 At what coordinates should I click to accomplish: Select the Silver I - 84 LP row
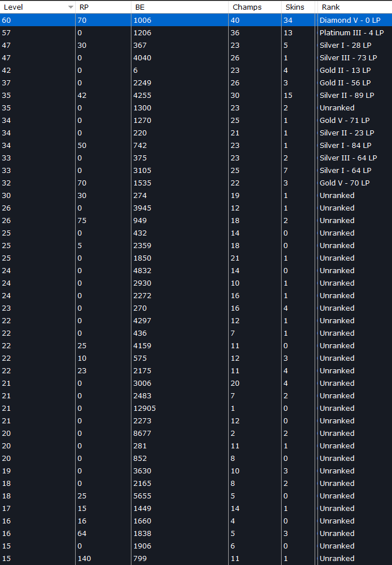(x=196, y=146)
